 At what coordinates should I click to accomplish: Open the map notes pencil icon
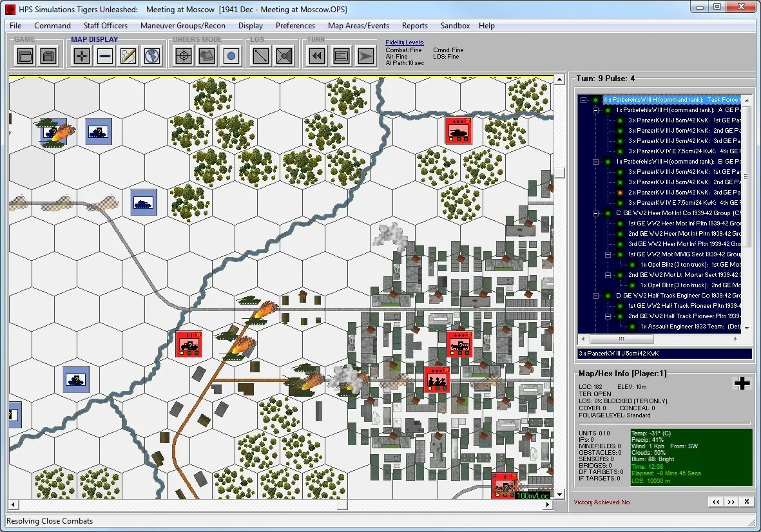128,56
